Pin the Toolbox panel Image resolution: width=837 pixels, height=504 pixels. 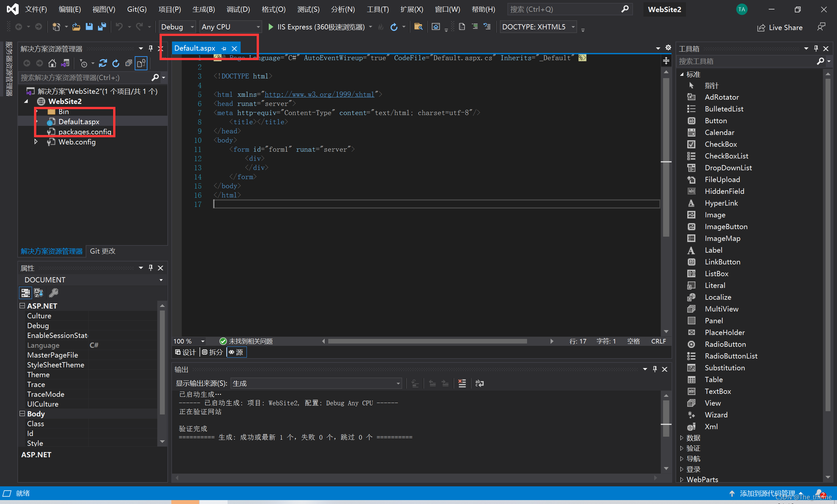pyautogui.click(x=816, y=49)
